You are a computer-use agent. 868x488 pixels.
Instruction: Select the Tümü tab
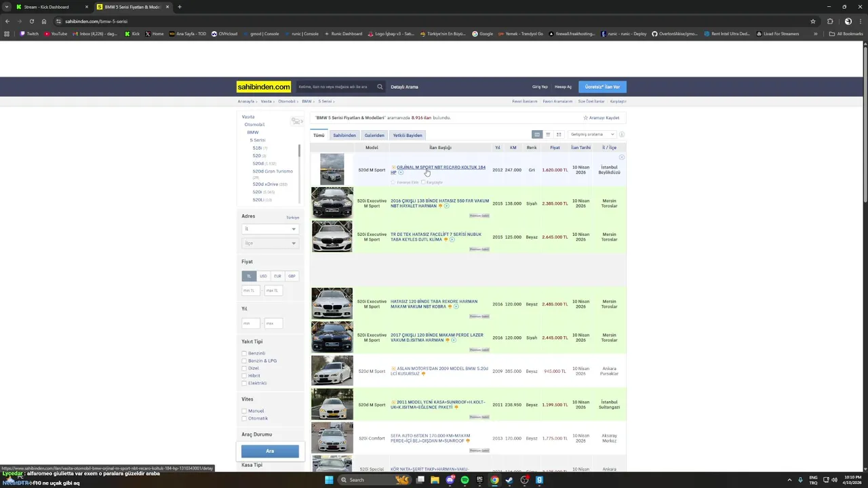pos(319,135)
